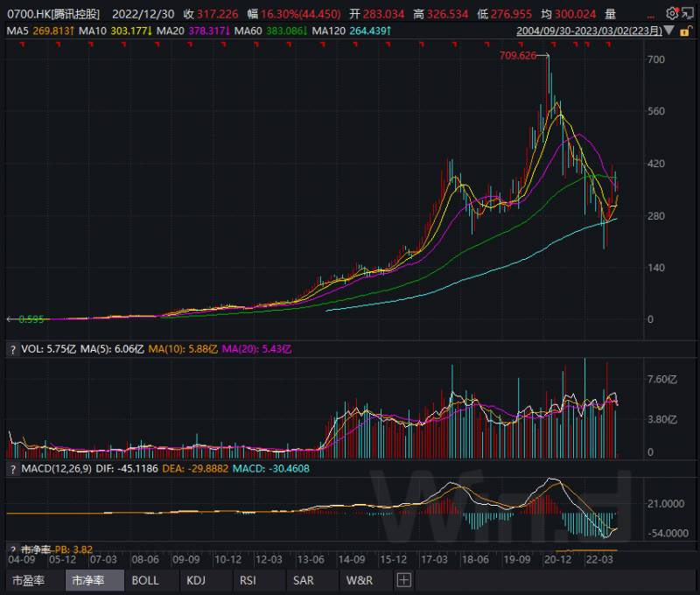The width and height of the screenshot is (700, 595).
Task: Click the VOL indicator help question mark
Action: tap(13, 349)
